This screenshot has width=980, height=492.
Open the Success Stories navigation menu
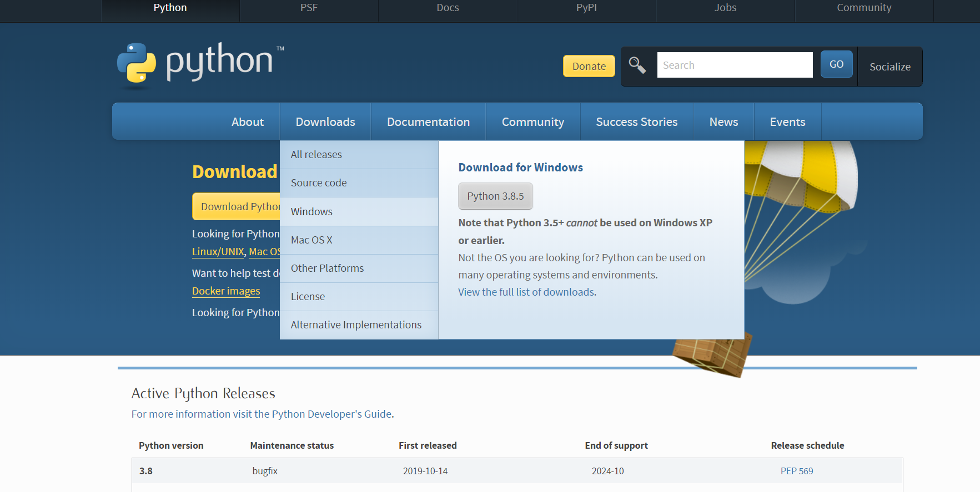[x=637, y=121]
